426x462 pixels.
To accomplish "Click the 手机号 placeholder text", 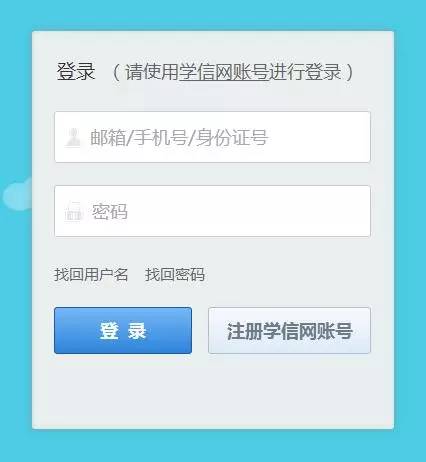I will point(160,138).
